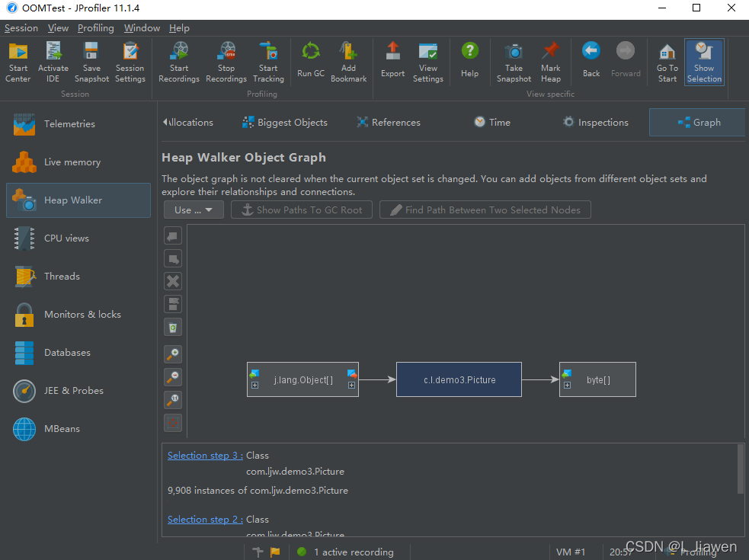Open the Help menu in menu bar
Viewport: 749px width, 560px height.
pyautogui.click(x=179, y=28)
